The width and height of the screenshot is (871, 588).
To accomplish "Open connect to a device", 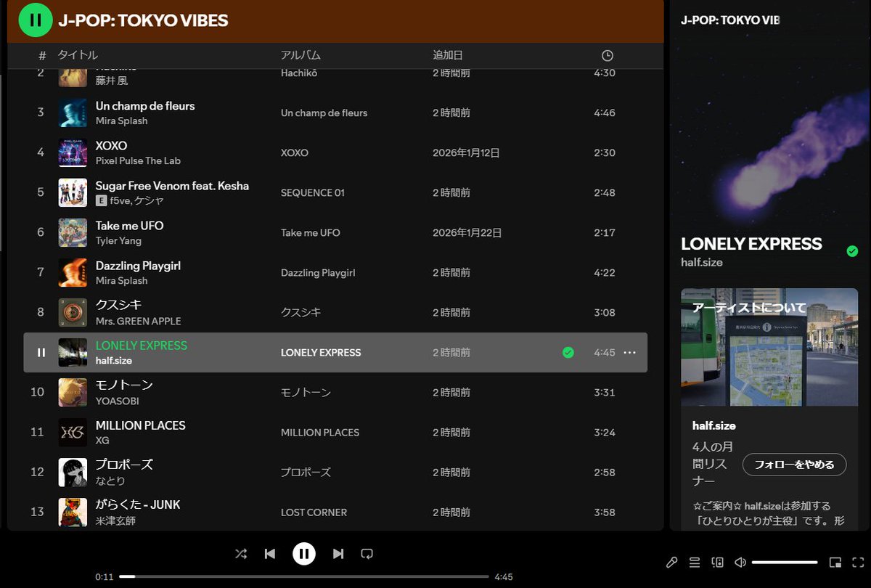I will click(x=718, y=563).
